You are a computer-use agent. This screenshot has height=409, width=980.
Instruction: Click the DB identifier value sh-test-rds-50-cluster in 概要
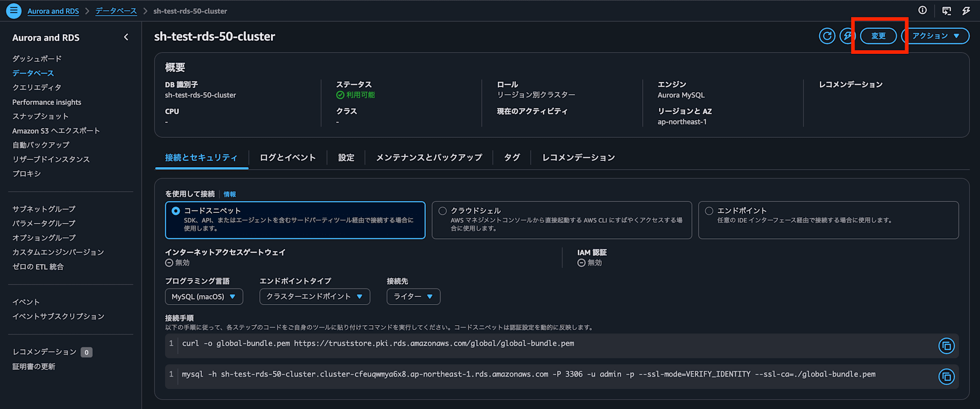[200, 95]
